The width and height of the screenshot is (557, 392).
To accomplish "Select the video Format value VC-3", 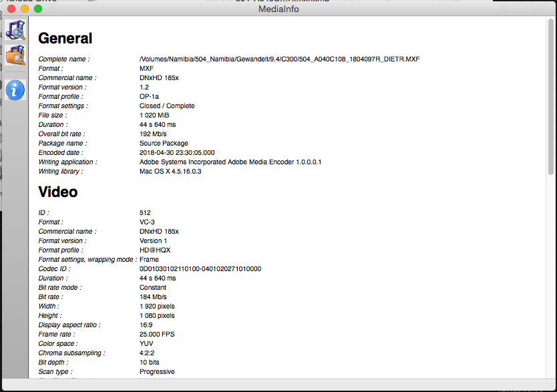I will (147, 222).
